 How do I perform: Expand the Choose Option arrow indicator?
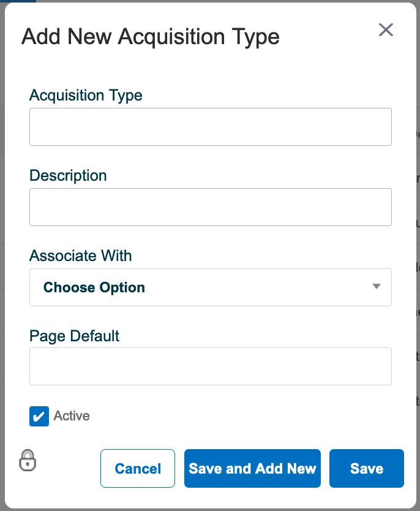click(377, 286)
